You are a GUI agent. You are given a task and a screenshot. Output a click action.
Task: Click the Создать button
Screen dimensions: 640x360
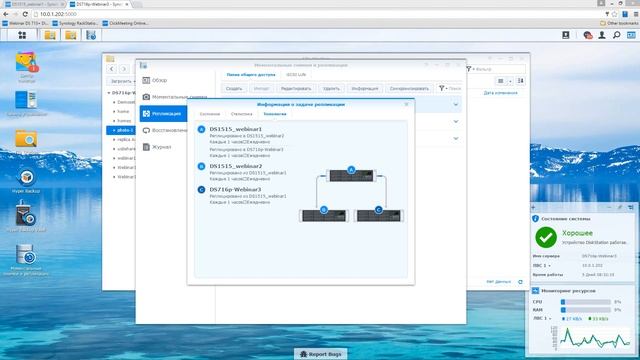pos(234,89)
